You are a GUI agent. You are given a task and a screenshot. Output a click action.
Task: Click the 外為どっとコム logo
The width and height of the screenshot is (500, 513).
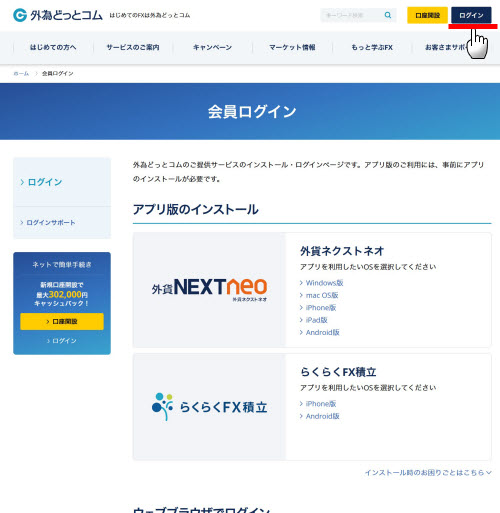tap(58, 15)
